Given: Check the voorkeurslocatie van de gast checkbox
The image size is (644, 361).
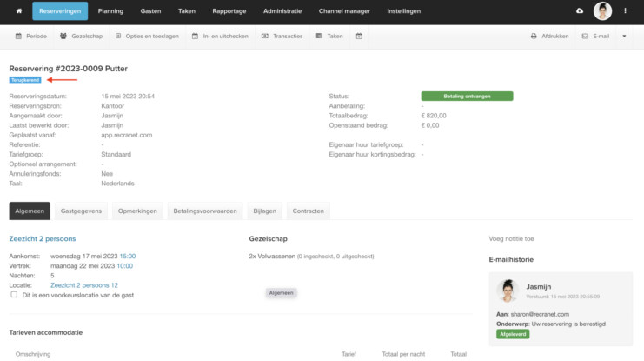Looking at the screenshot, I should 14,294.
